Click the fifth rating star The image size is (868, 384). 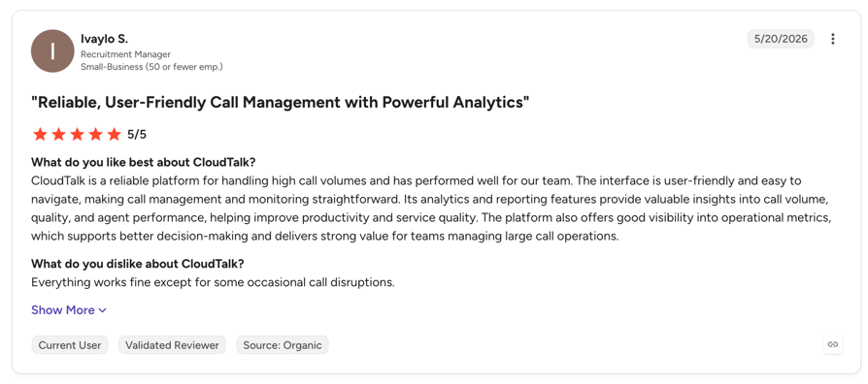(x=114, y=134)
